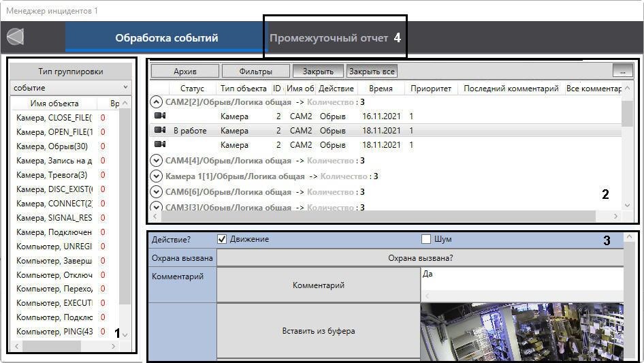This screenshot has width=644, height=363.
Task: Open the Фильтры button
Action: (256, 71)
